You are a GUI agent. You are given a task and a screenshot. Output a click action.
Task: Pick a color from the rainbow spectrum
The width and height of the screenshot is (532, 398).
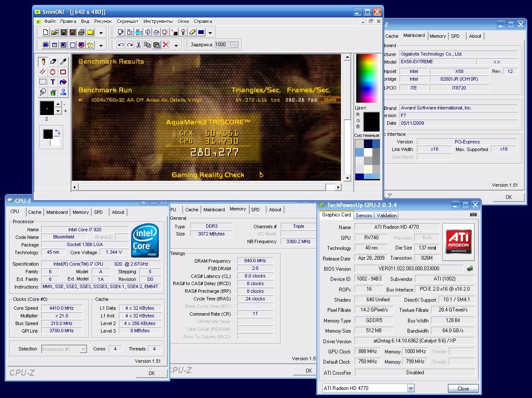point(368,78)
